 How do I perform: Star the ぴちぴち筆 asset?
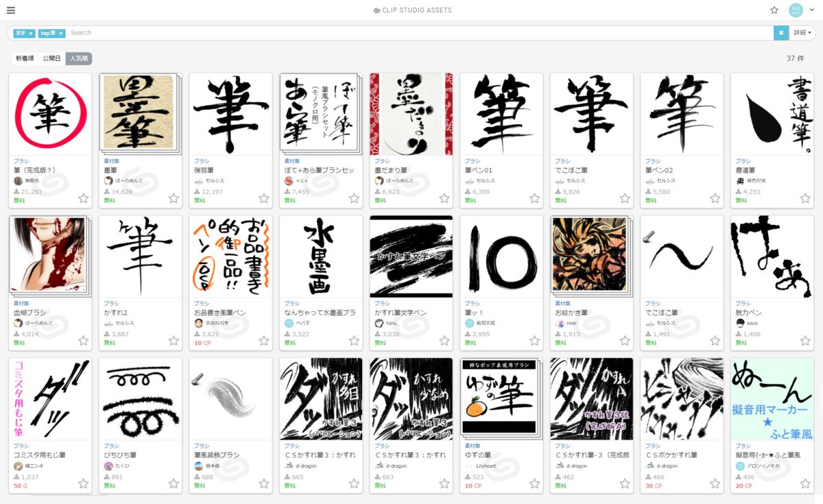click(174, 483)
